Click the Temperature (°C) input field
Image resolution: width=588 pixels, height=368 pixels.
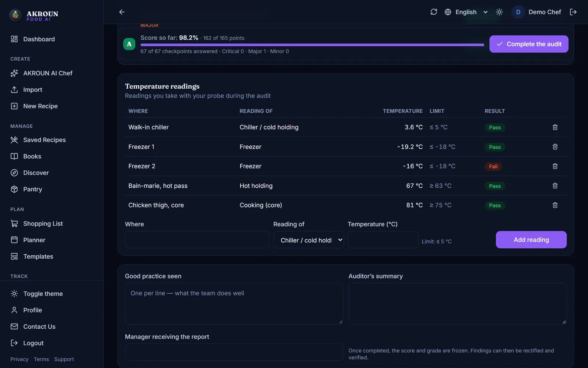tap(383, 240)
